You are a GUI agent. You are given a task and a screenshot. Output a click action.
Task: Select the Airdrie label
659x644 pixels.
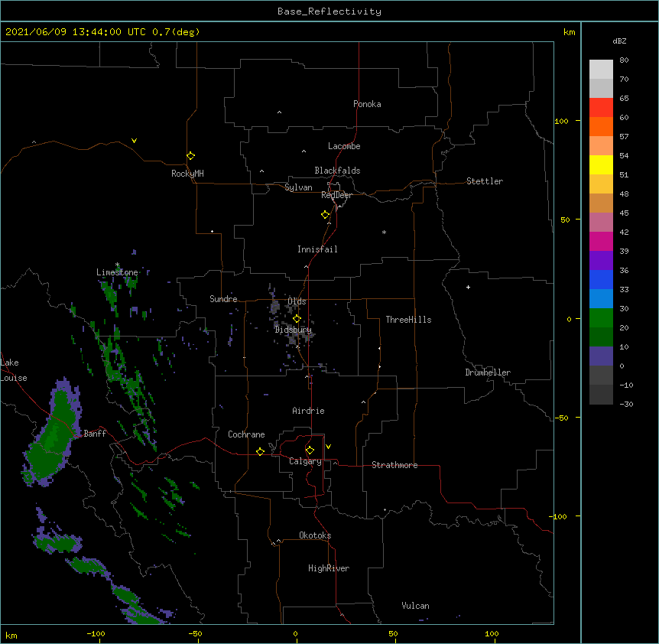coord(309,411)
